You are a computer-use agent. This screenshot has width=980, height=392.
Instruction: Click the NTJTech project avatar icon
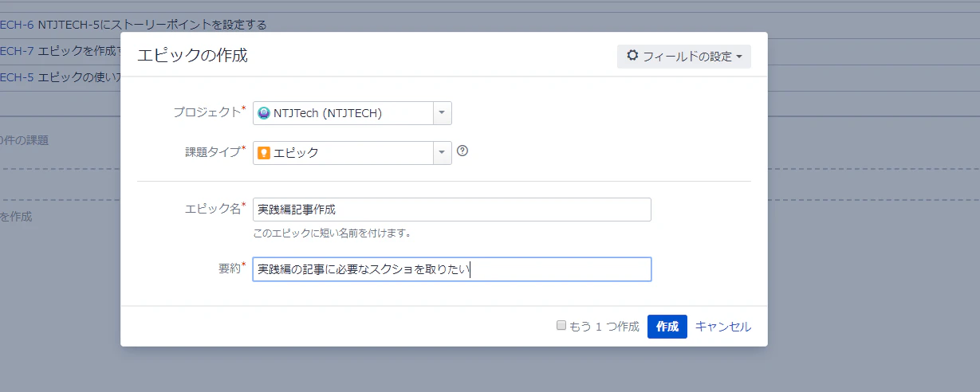coord(264,113)
